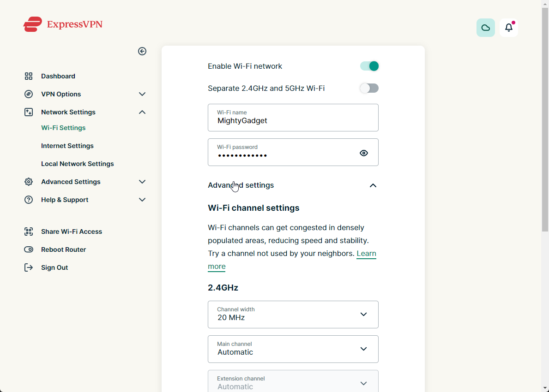This screenshot has height=392, width=549.
Task: Click the Wi-Fi name input field
Action: (293, 121)
